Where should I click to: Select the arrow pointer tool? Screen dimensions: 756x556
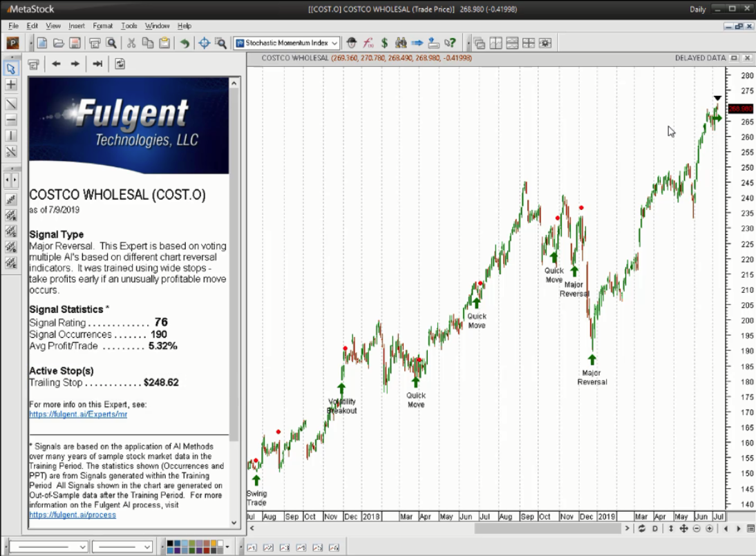[x=10, y=68]
